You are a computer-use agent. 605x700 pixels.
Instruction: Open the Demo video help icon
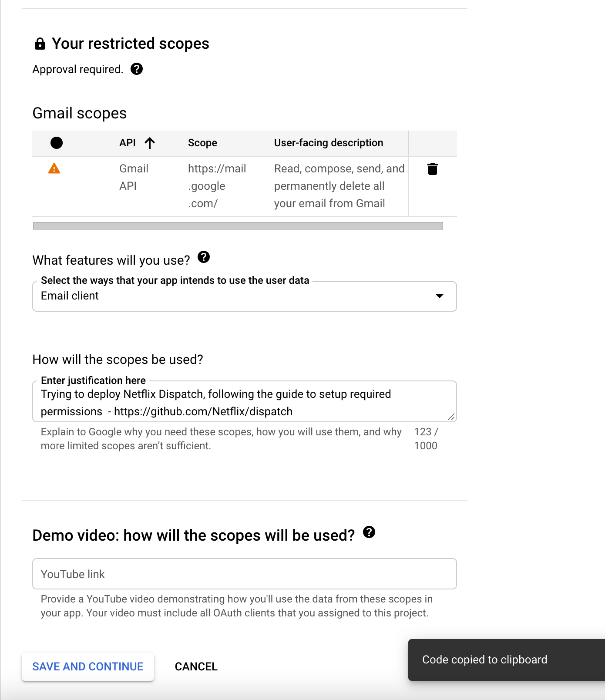pos(369,532)
